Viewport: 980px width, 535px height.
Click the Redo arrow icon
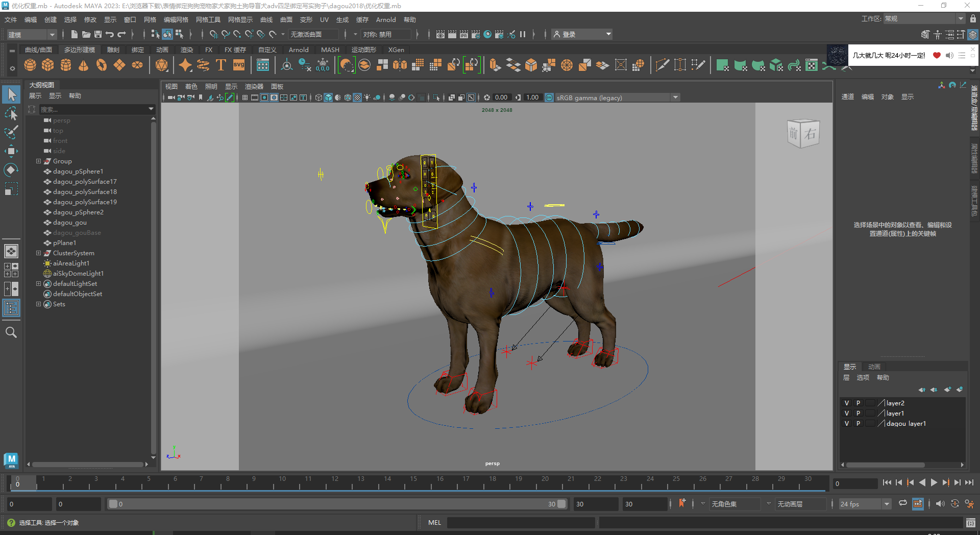pos(121,34)
